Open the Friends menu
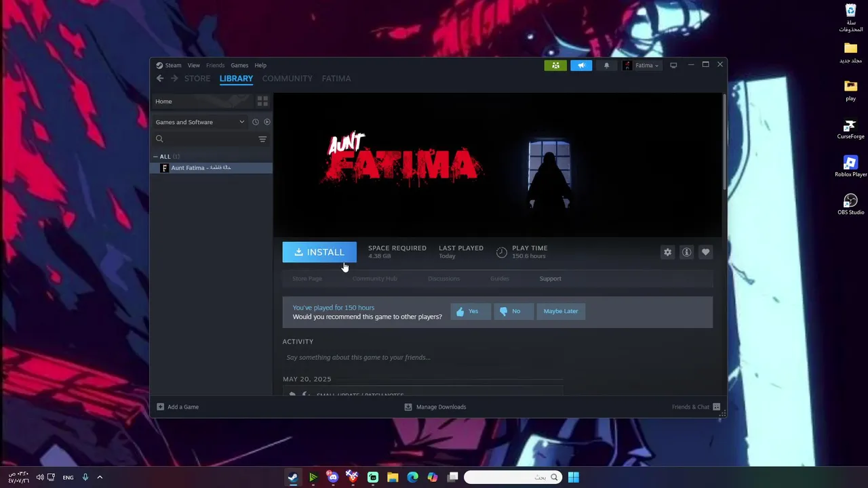This screenshot has height=488, width=868. 215,65
